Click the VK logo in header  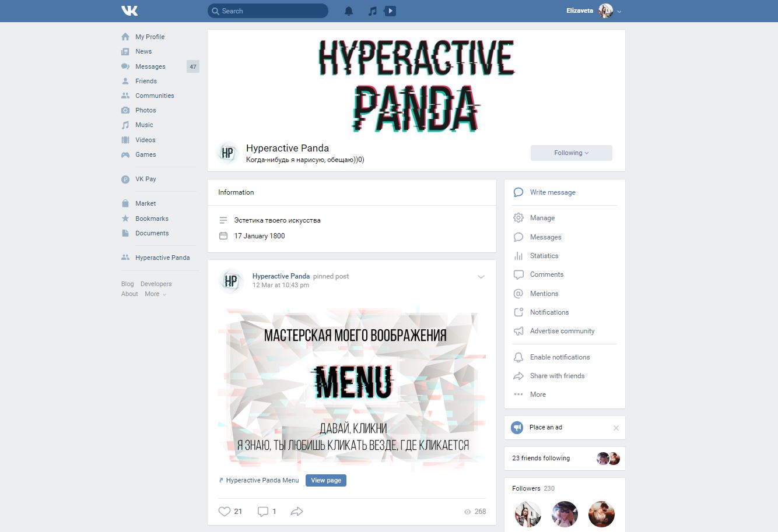(129, 10)
